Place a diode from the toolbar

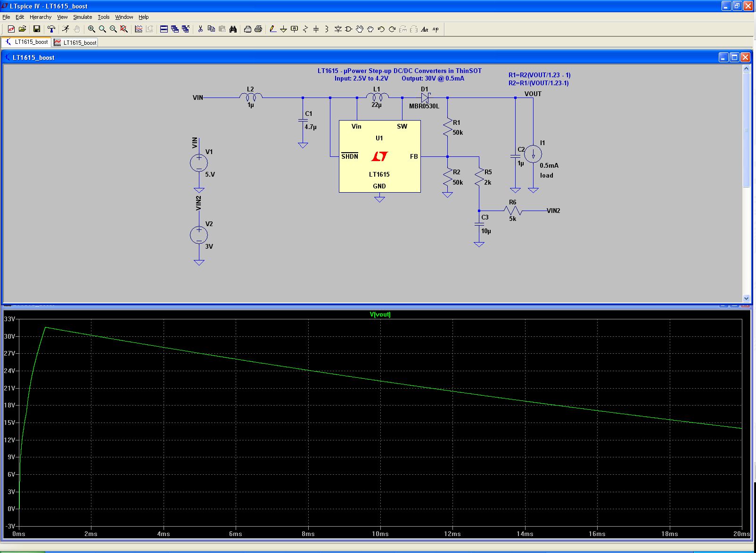coord(338,29)
